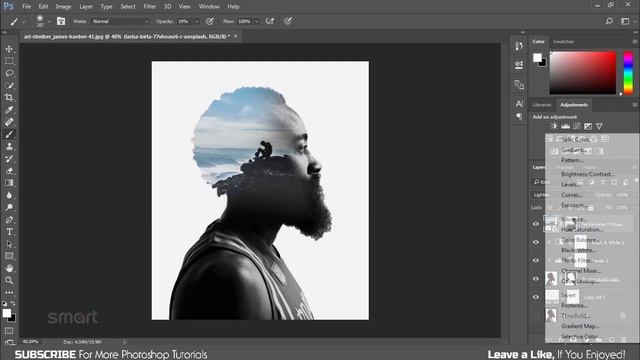Add a Vibrance adjustment via triangle icon

pos(599,126)
